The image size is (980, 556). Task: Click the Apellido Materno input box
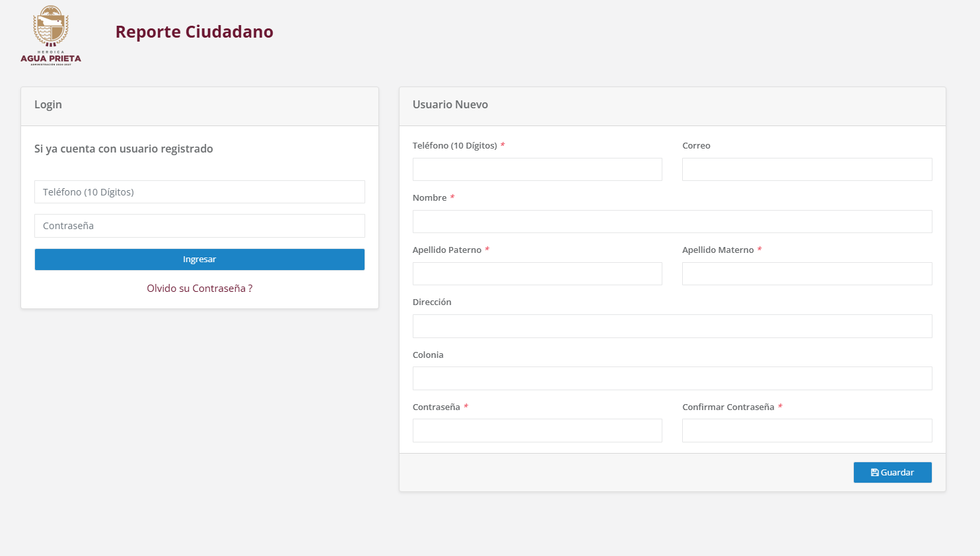806,274
